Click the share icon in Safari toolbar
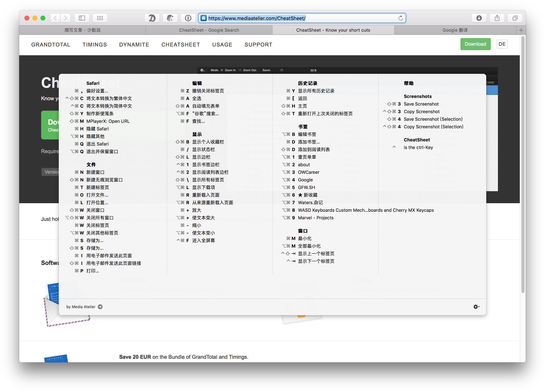 pos(497,18)
